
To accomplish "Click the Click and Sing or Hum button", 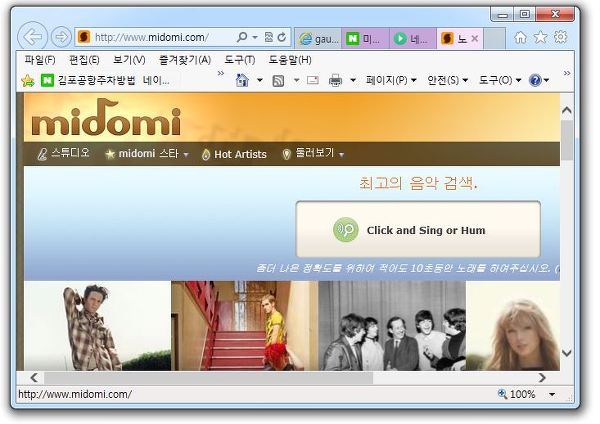I will [418, 230].
